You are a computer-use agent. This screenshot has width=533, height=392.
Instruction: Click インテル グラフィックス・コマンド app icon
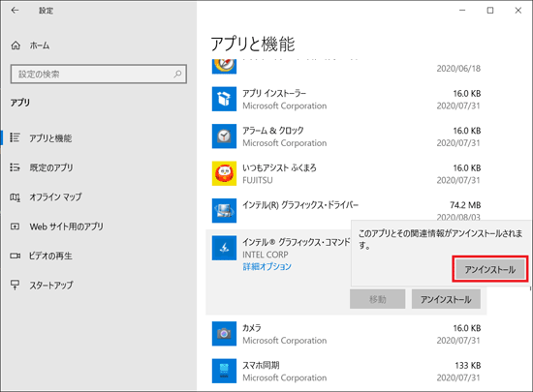click(x=225, y=248)
